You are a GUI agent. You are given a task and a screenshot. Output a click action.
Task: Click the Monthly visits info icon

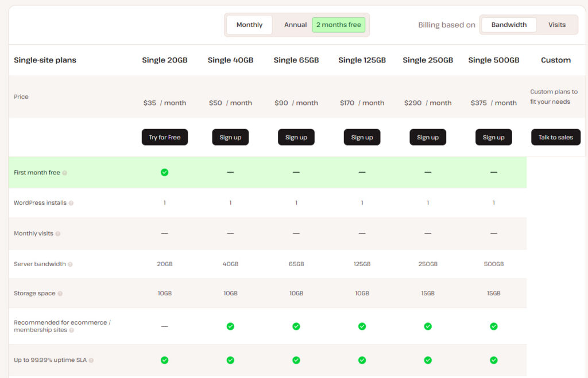tap(58, 234)
